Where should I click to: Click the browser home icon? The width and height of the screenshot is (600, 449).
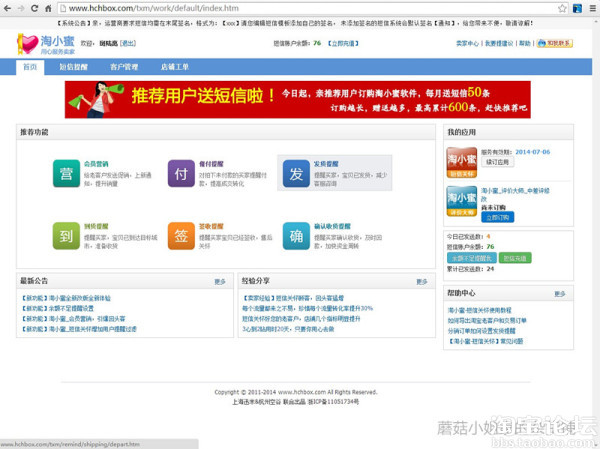click(48, 8)
